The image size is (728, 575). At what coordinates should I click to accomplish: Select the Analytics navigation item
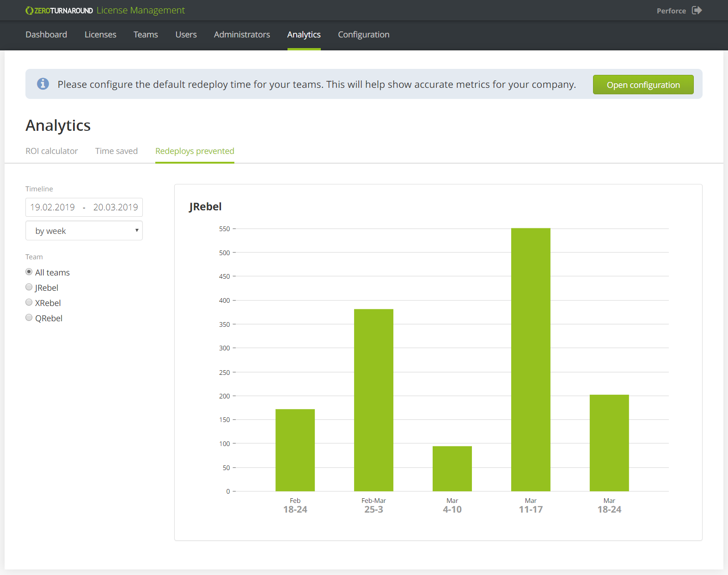pyautogui.click(x=304, y=35)
